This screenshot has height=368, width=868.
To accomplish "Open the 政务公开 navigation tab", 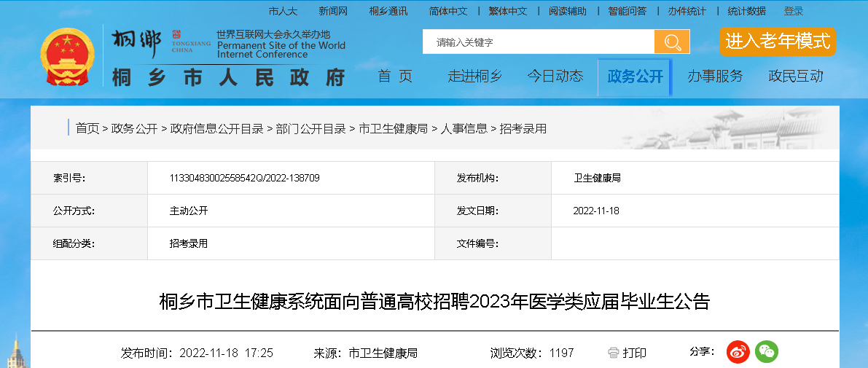I will 635,77.
